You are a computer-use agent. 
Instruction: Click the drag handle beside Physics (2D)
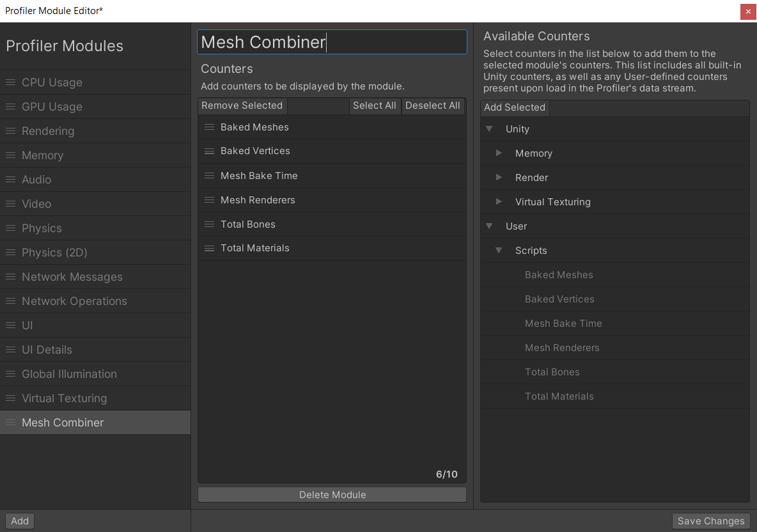(10, 253)
